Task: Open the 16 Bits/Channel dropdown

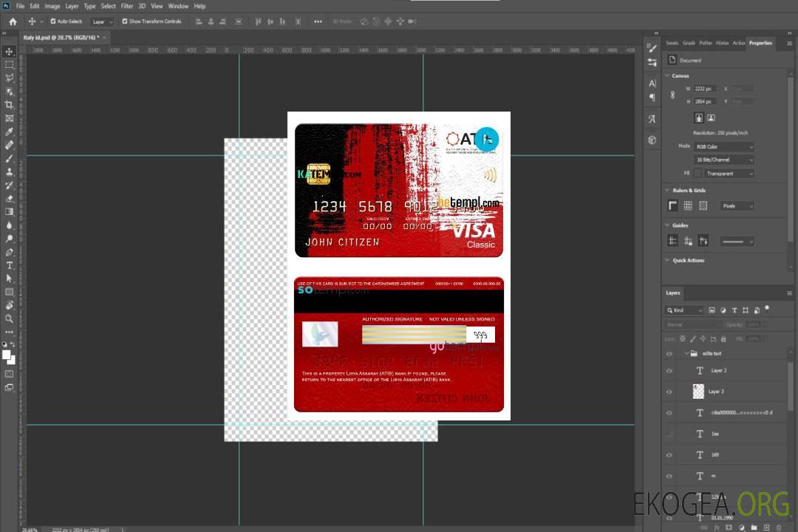Action: pyautogui.click(x=723, y=160)
